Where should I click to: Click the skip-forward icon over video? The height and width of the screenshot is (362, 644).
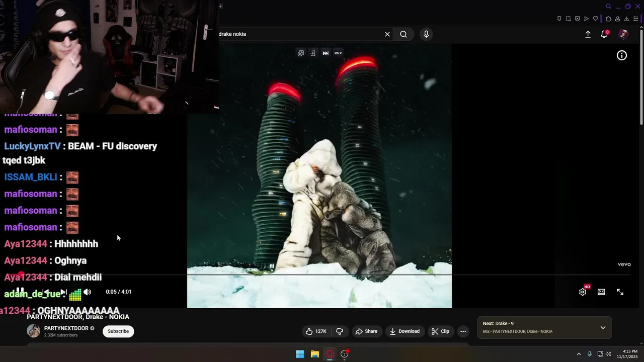pyautogui.click(x=326, y=53)
